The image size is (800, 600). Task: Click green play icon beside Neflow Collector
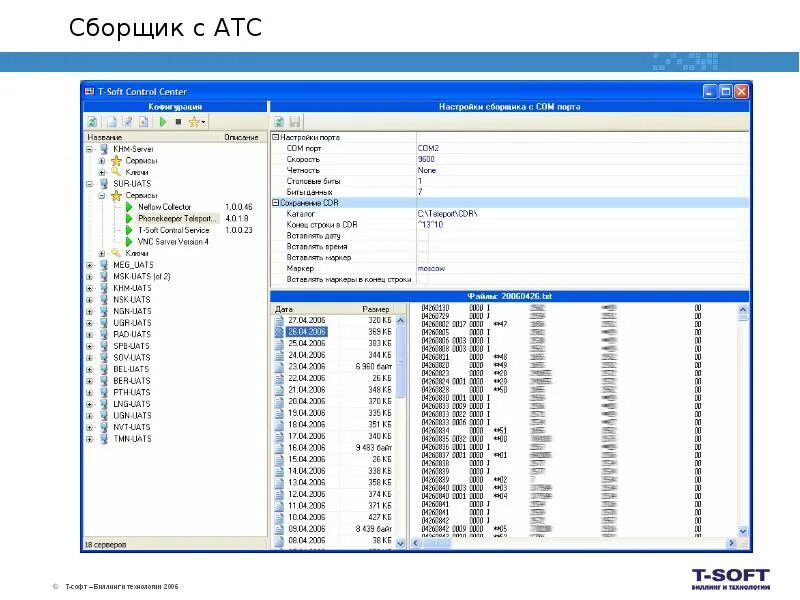pyautogui.click(x=129, y=207)
